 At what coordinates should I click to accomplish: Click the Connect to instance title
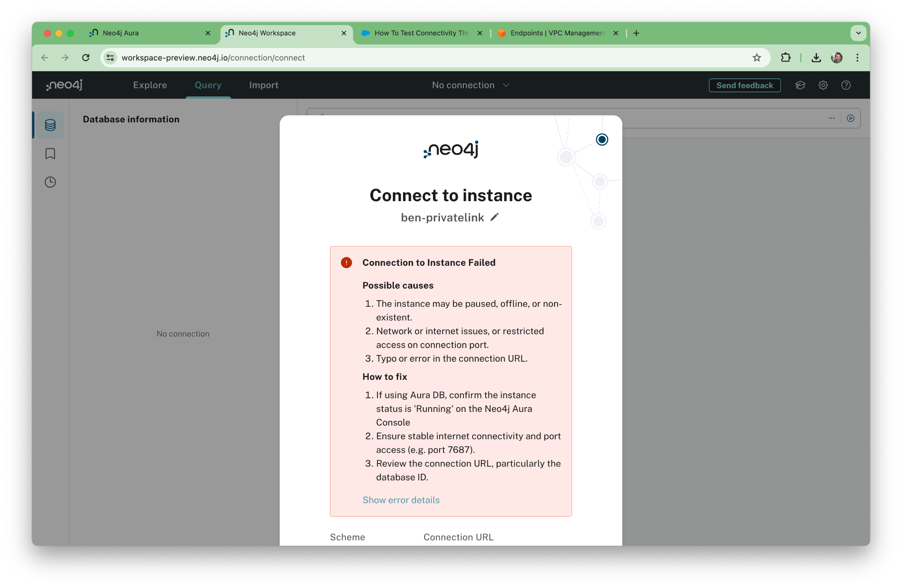[451, 195]
